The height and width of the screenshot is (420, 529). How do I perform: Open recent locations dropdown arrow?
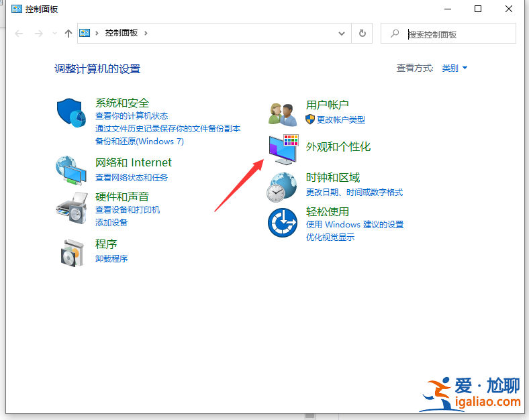pos(54,33)
